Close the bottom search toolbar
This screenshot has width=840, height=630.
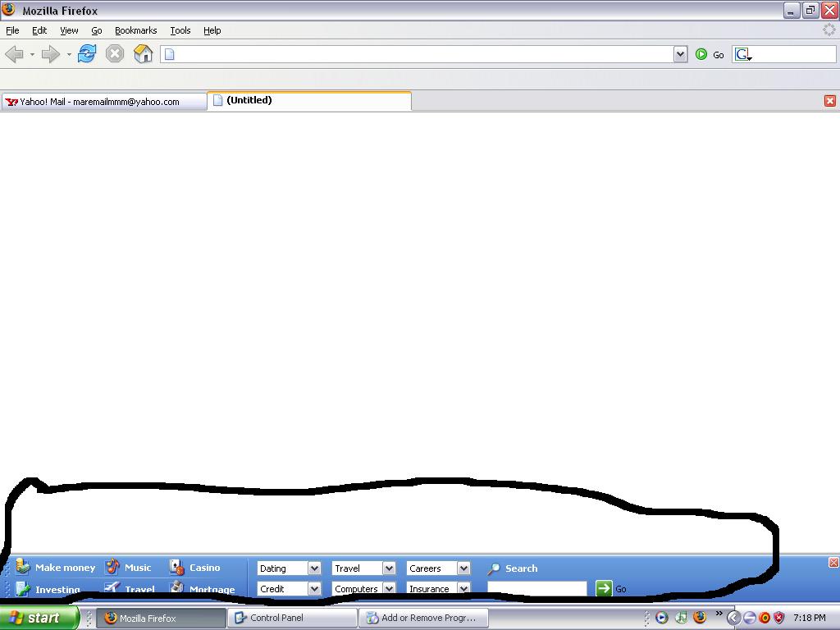833,562
